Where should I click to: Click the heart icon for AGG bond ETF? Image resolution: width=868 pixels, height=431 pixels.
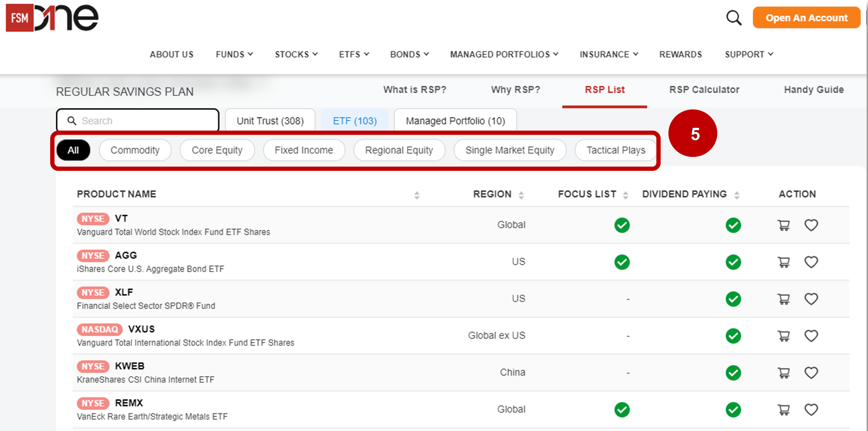tap(811, 262)
